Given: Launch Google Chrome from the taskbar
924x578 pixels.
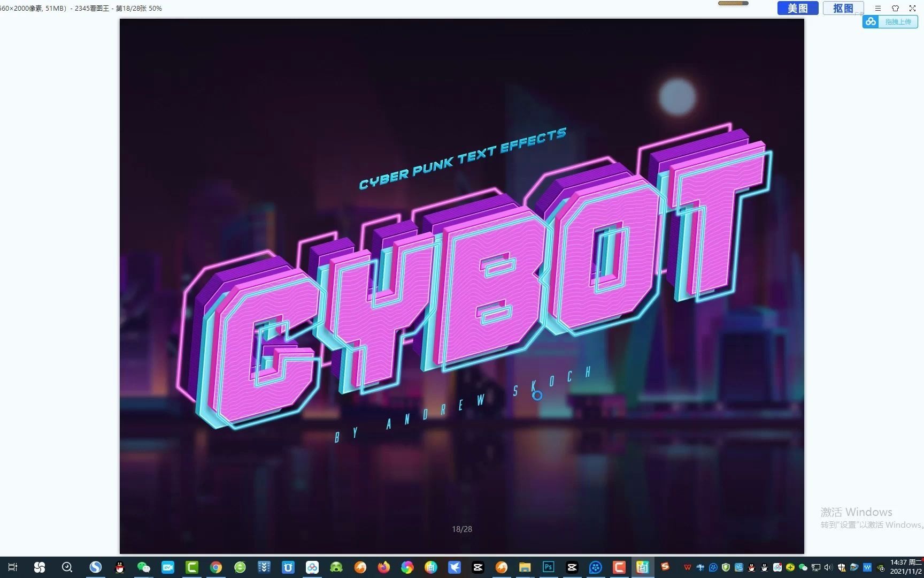Looking at the screenshot, I should click(216, 567).
